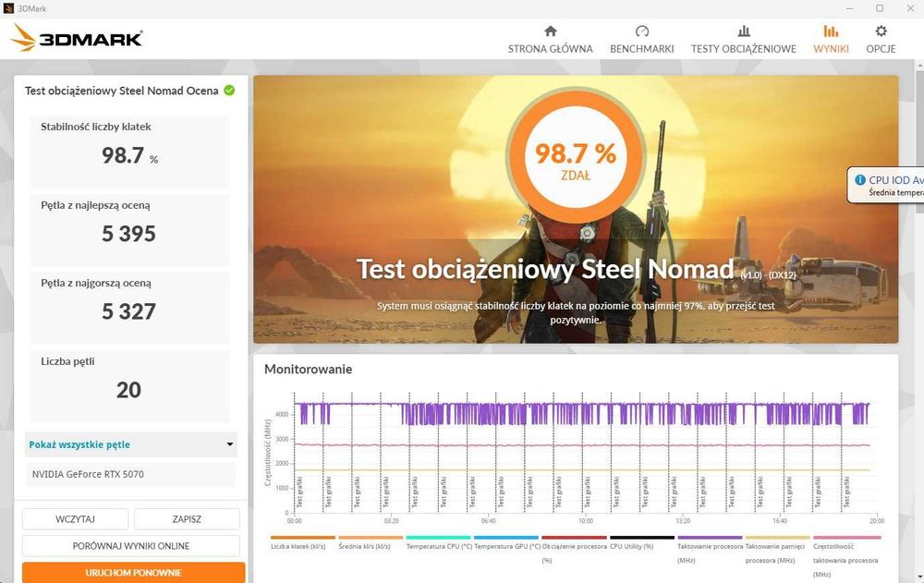The image size is (924, 583).
Task: Click the scroll down arrow of the vertical scrollbar
Action: [x=920, y=578]
